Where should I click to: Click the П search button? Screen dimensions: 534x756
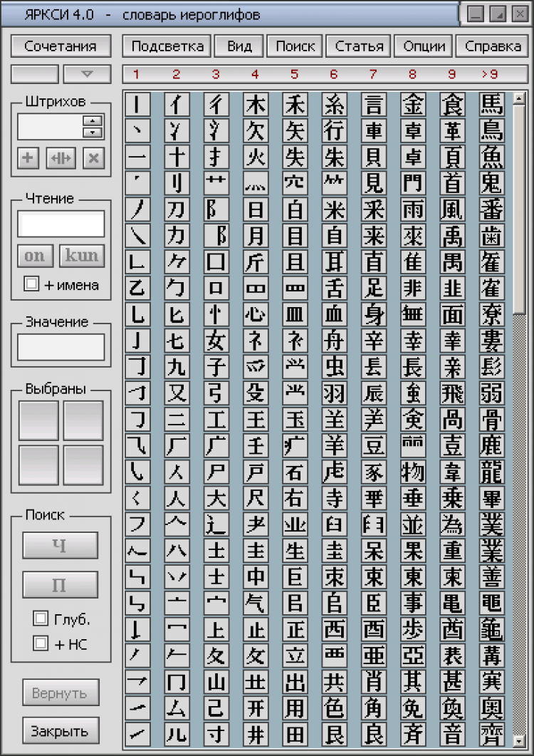[x=60, y=585]
